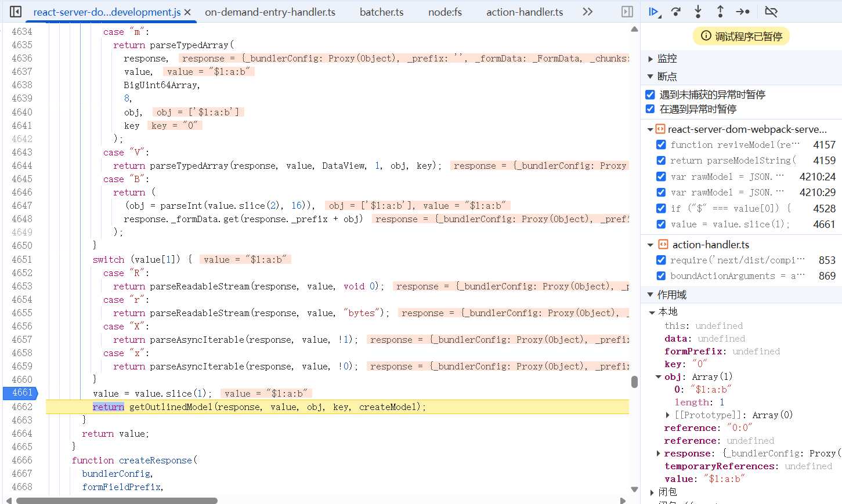Viewport: 842px width, 504px height.
Task: Show more tabs with the chevron
Action: 587,12
